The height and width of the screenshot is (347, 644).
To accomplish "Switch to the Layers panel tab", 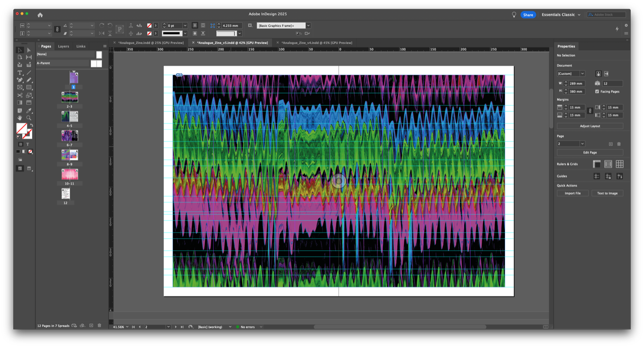I will [x=64, y=46].
